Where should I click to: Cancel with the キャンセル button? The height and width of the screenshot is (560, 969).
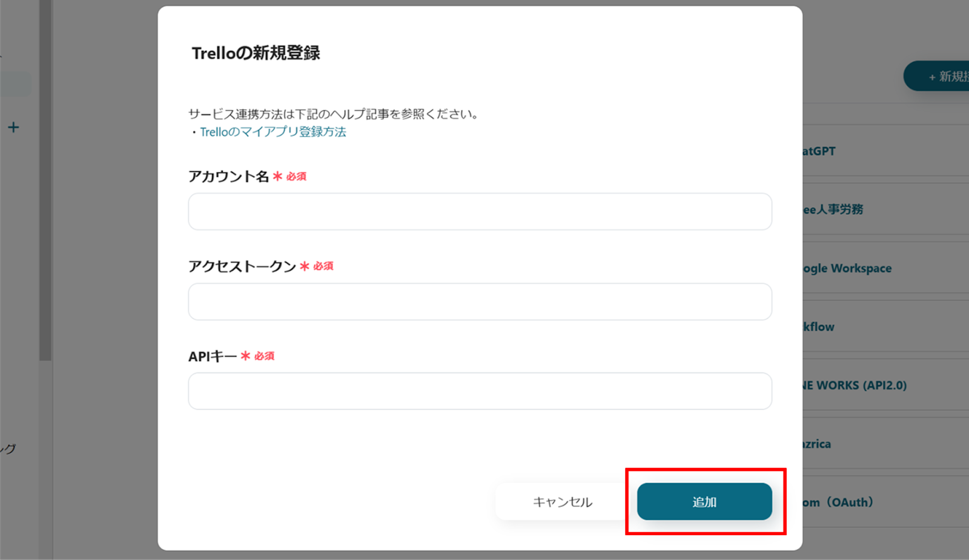pos(563,501)
